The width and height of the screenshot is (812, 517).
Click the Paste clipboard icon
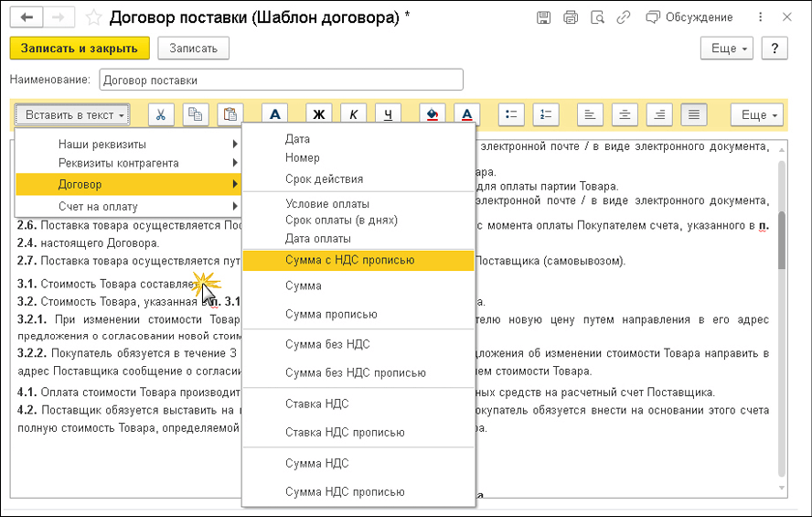tap(230, 114)
